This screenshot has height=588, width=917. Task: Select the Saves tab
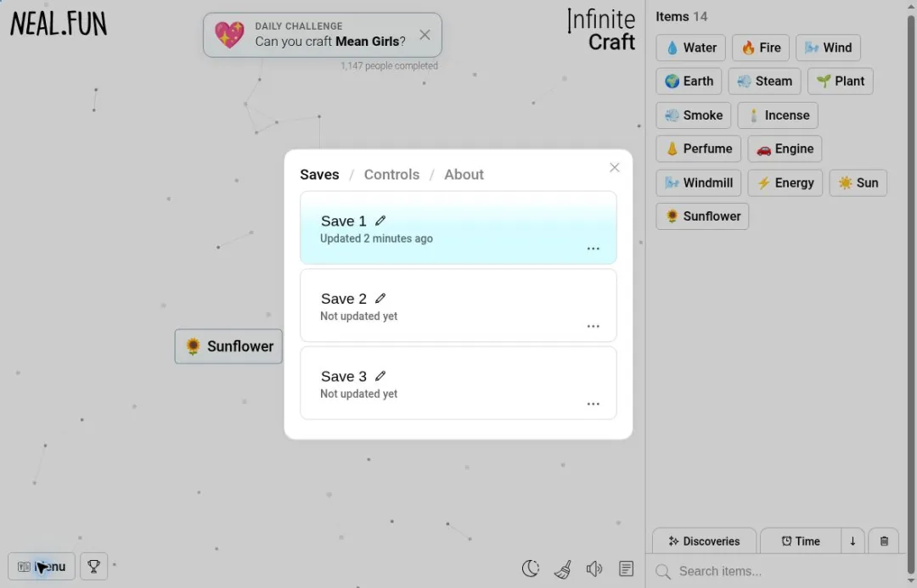point(319,174)
